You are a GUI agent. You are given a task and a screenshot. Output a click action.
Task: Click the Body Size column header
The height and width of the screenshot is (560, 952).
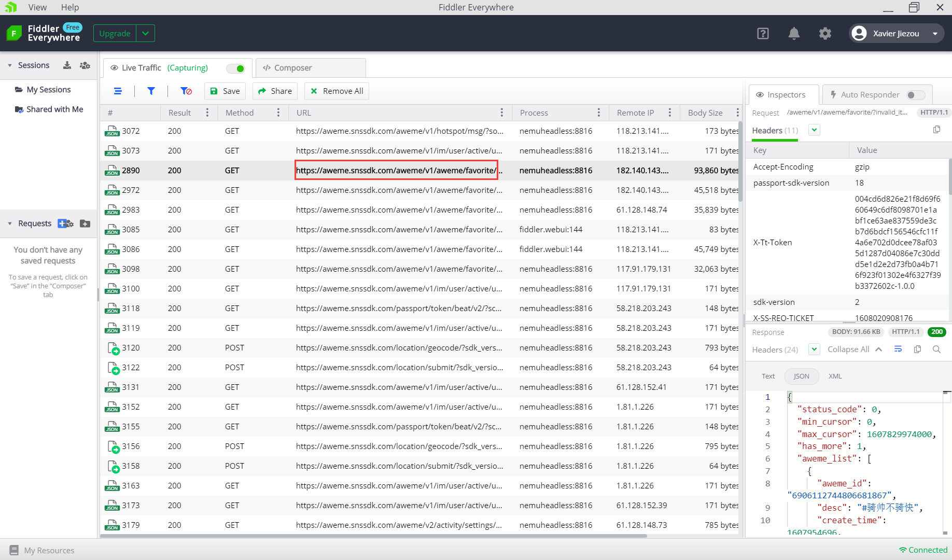pos(705,113)
